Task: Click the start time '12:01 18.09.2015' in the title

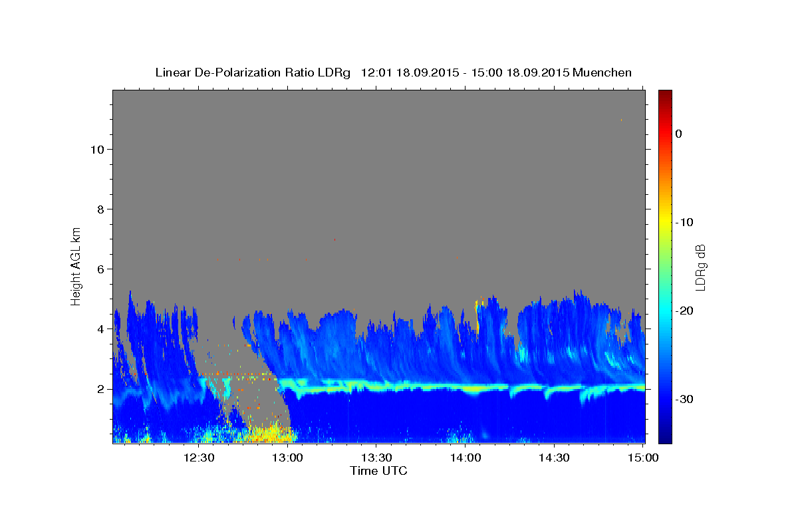Action: click(x=410, y=72)
